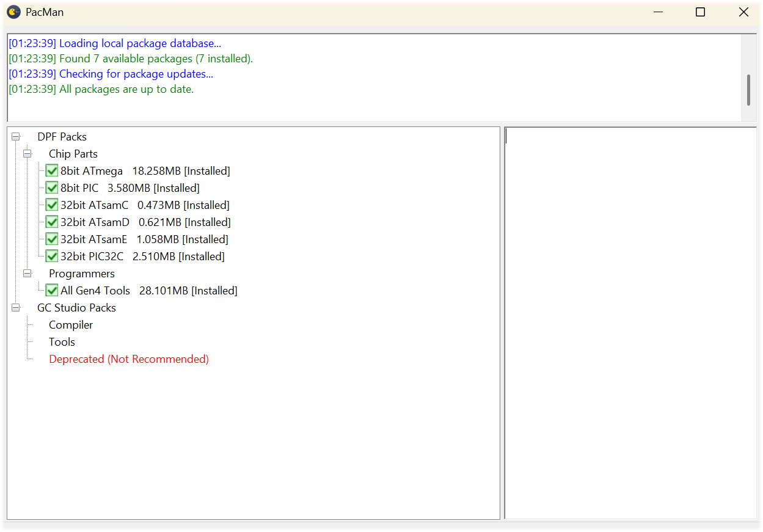Select the All Gen4 Tools label
Image resolution: width=763 pixels, height=532 pixels.
pos(95,291)
